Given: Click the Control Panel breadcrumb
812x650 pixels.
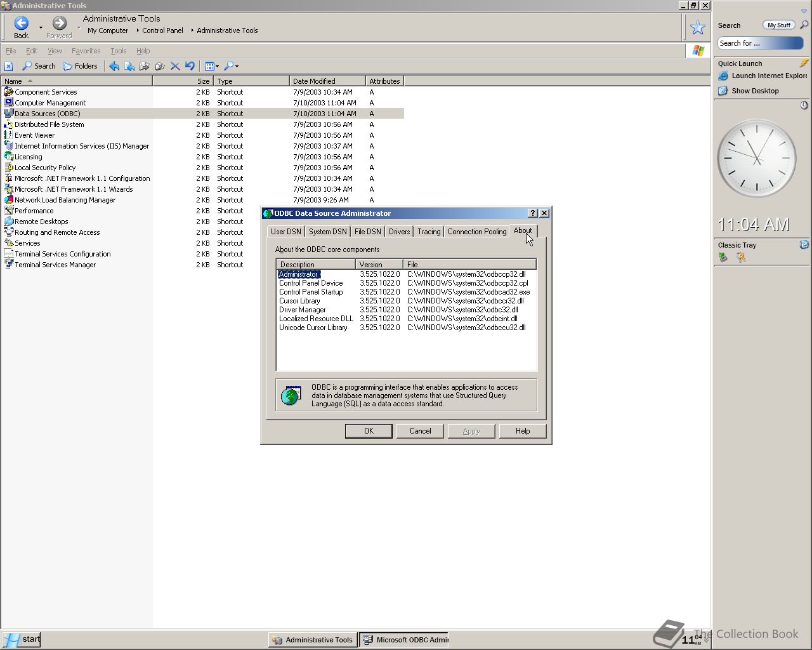Looking at the screenshot, I should click(162, 30).
